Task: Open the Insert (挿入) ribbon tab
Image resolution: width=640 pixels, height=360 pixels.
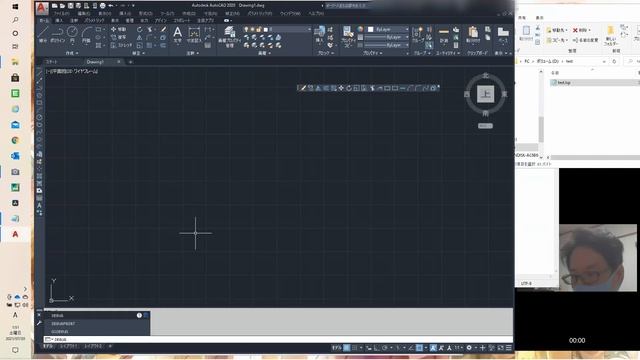Action: coord(59,20)
